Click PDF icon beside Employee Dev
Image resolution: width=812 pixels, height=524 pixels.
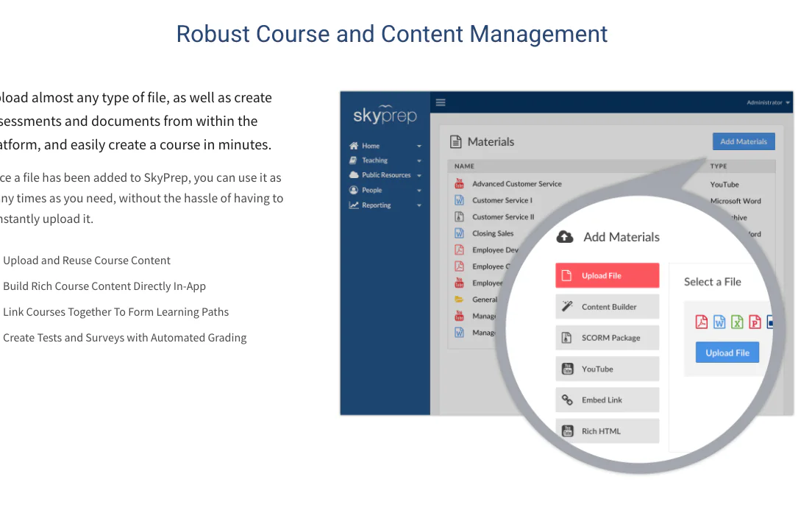(459, 249)
